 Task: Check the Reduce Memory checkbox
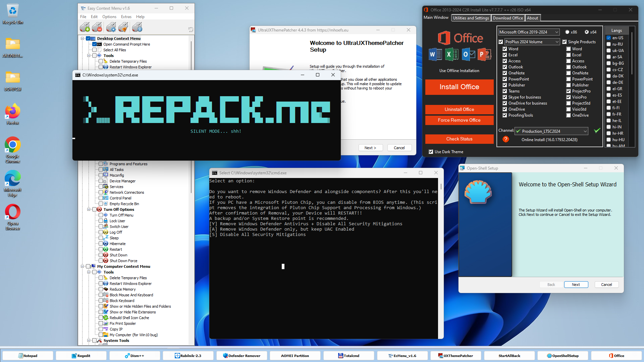pos(101,289)
